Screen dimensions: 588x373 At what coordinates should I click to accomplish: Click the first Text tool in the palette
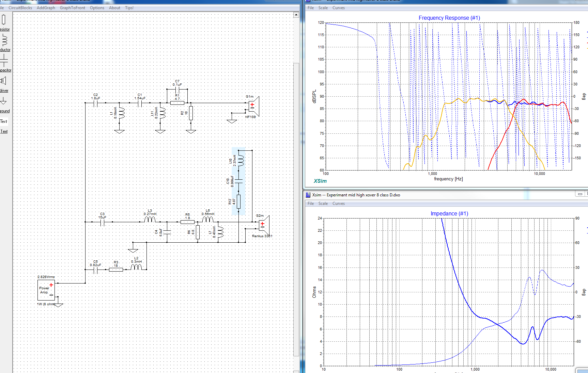pos(4,121)
